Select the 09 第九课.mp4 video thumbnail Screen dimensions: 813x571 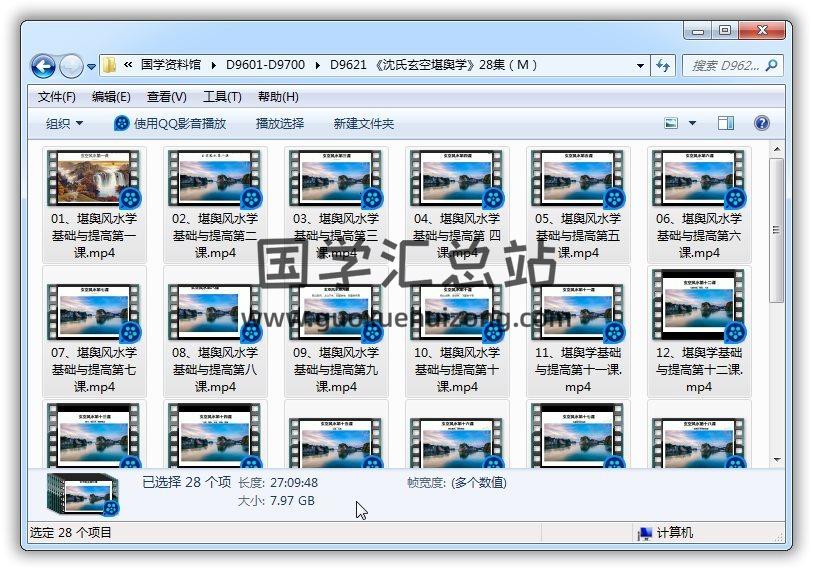coord(336,313)
